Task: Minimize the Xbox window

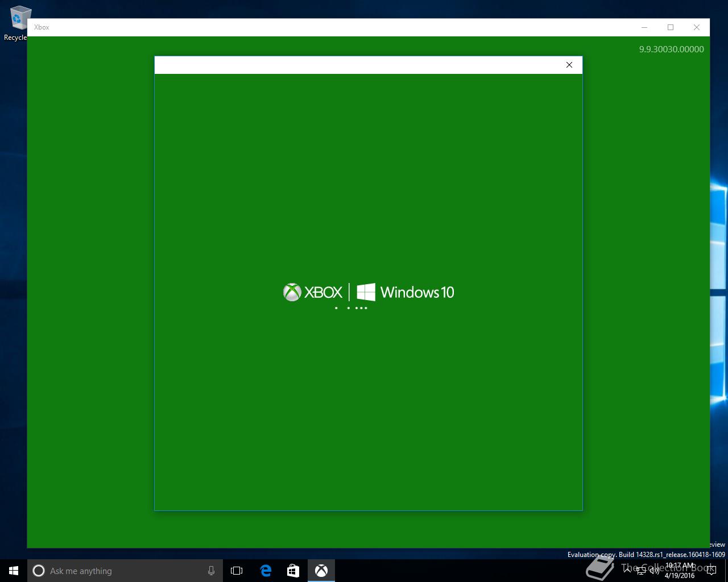Action: 644,27
